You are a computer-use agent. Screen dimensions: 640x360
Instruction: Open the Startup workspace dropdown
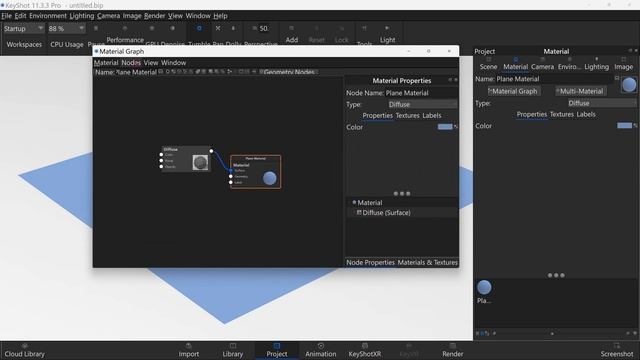tap(23, 29)
